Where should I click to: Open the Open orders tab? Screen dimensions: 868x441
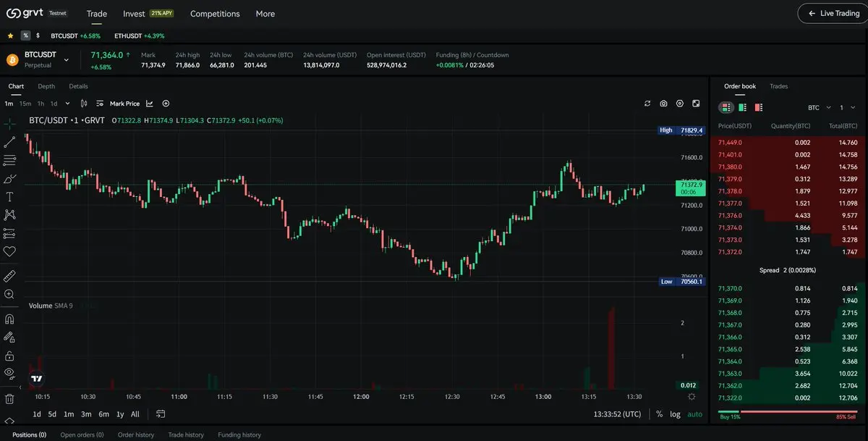point(82,434)
